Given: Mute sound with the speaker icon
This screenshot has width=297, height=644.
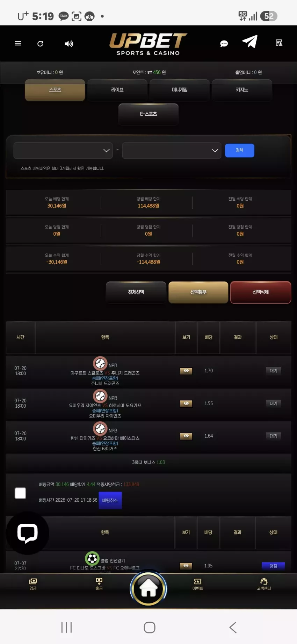Looking at the screenshot, I should tap(69, 44).
